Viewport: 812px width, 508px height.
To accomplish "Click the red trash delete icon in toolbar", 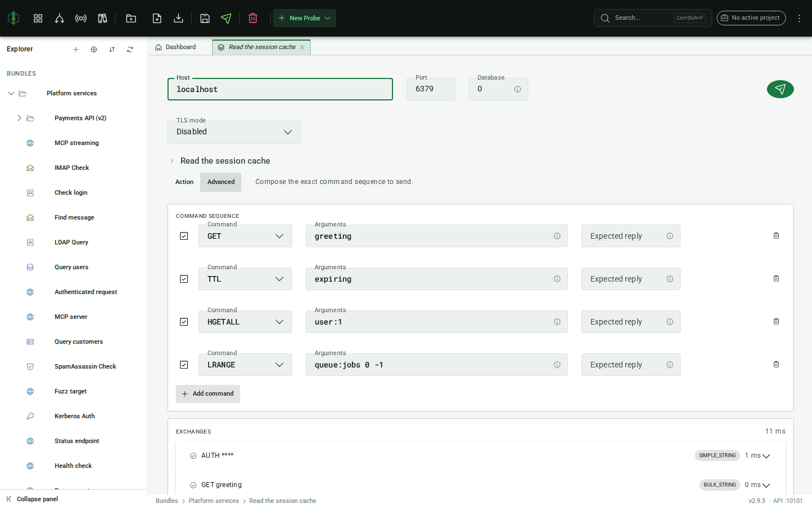I will coord(253,18).
